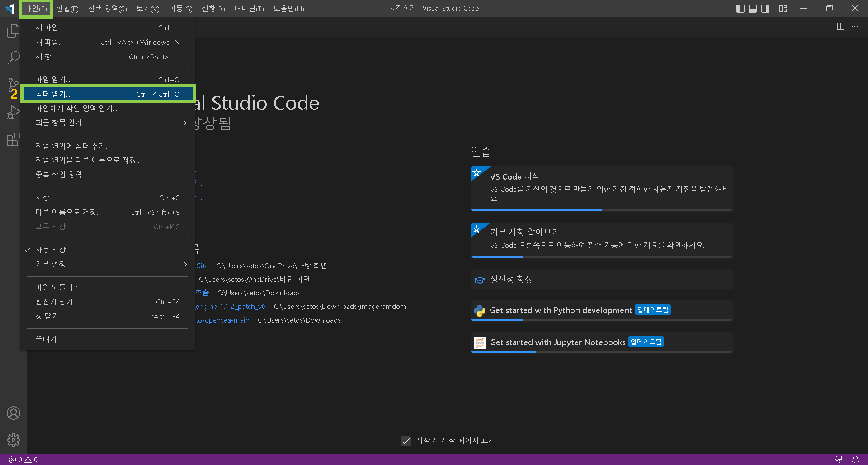Viewport: 868px width, 465px height.
Task: Toggle 시작 시 시작 페이지 표시 checkbox
Action: coord(406,441)
